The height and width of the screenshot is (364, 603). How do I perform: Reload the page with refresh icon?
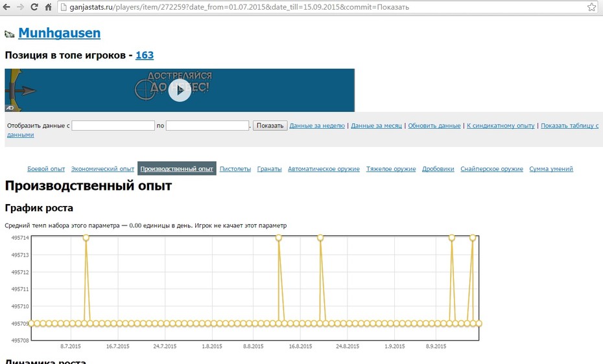(x=34, y=7)
